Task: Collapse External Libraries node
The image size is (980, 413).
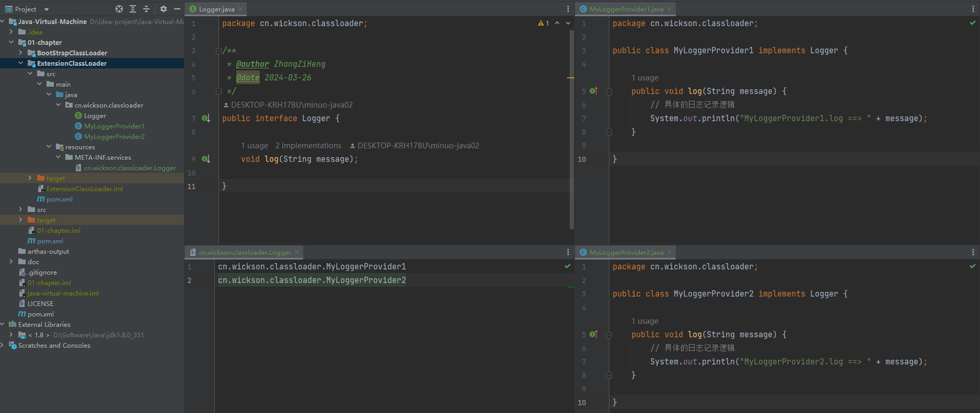Action: tap(3, 324)
